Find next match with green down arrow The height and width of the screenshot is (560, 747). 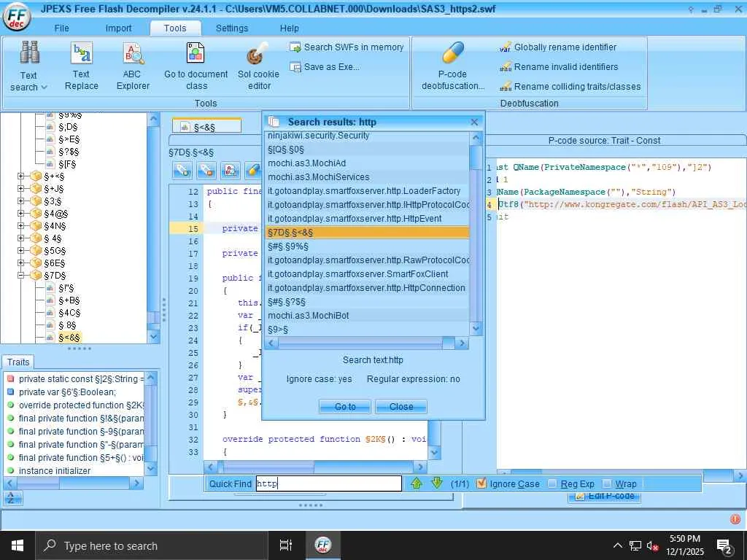437,483
